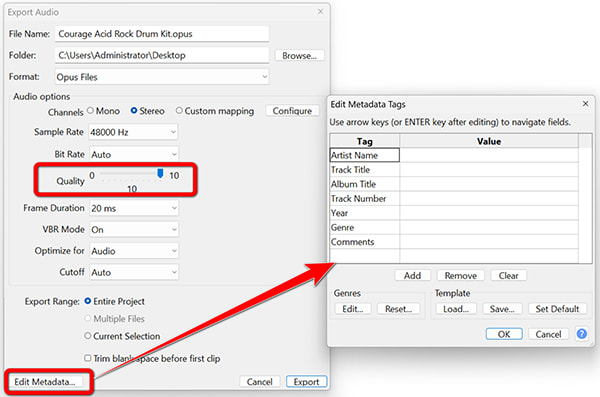Open the VBR Mode dropdown

point(134,230)
